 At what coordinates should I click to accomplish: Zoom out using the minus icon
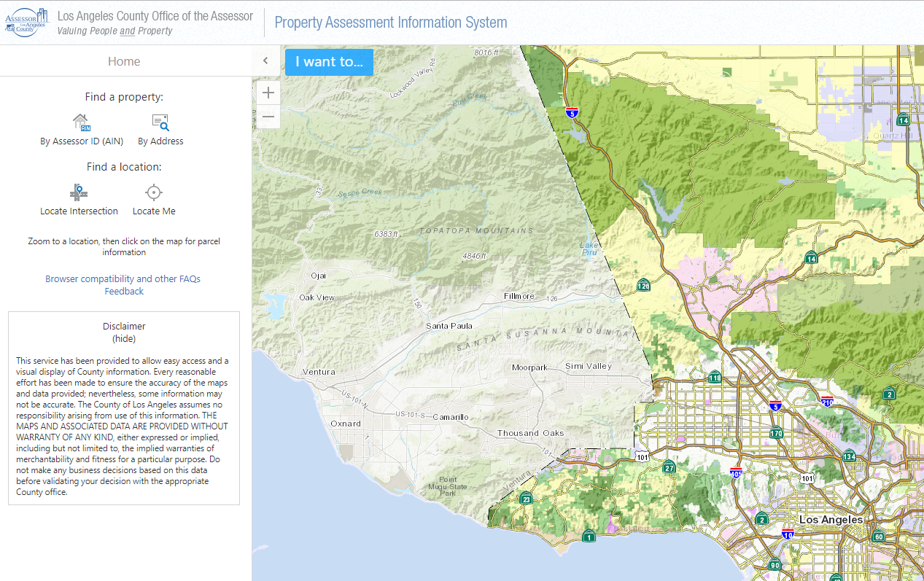(x=268, y=117)
